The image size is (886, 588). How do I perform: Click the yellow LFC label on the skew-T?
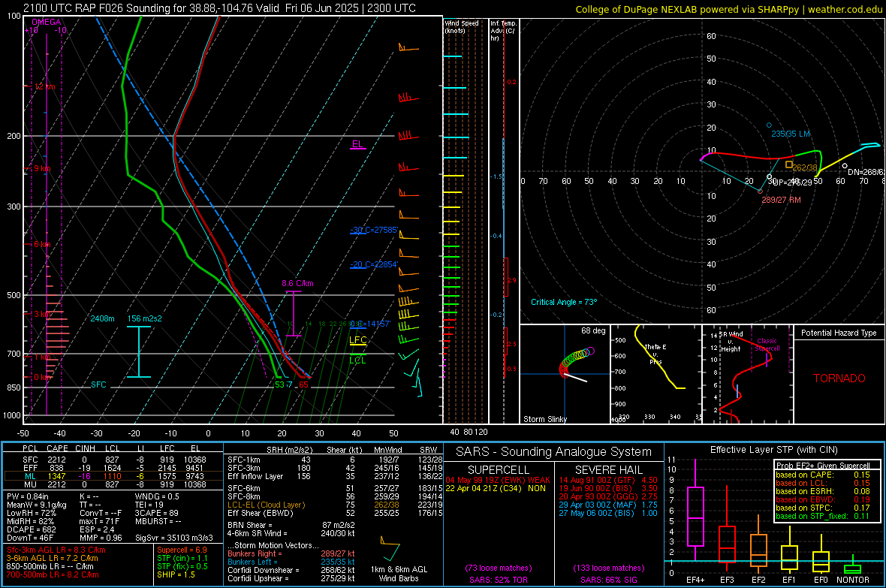(x=357, y=339)
